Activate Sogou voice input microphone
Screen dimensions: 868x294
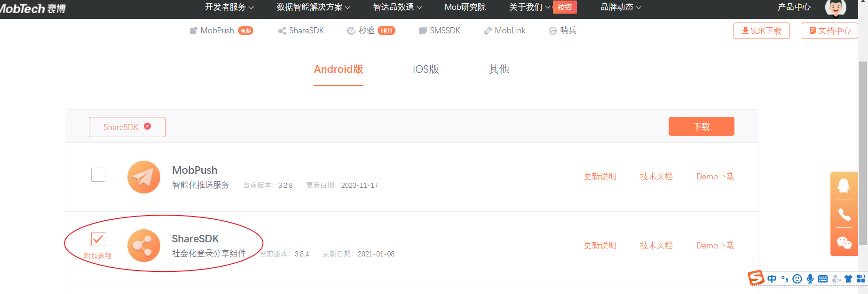click(810, 279)
